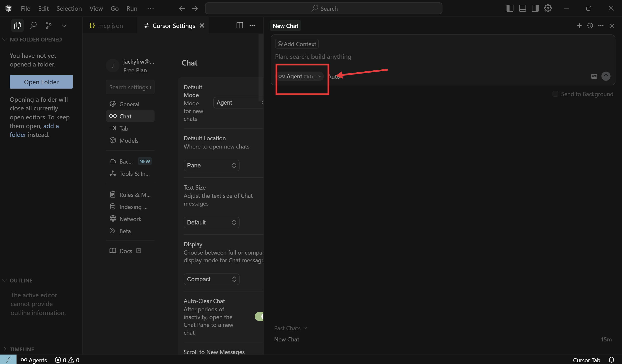This screenshot has width=622, height=364.
Task: Open Background settings marked NEW
Action: 130,161
